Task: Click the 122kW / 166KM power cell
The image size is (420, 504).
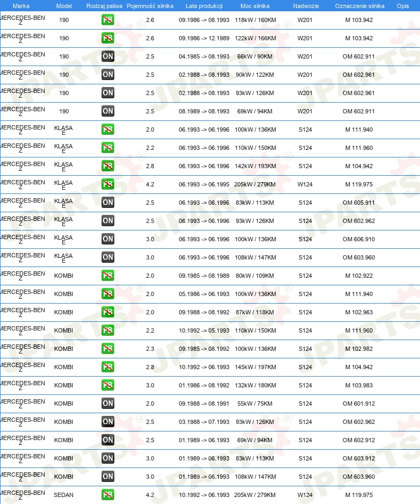Action: [x=255, y=38]
